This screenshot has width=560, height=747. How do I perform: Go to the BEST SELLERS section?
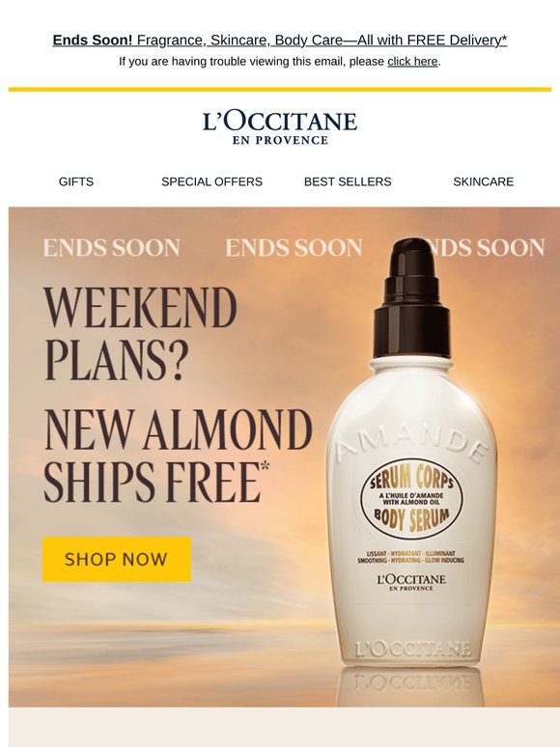pos(348,181)
